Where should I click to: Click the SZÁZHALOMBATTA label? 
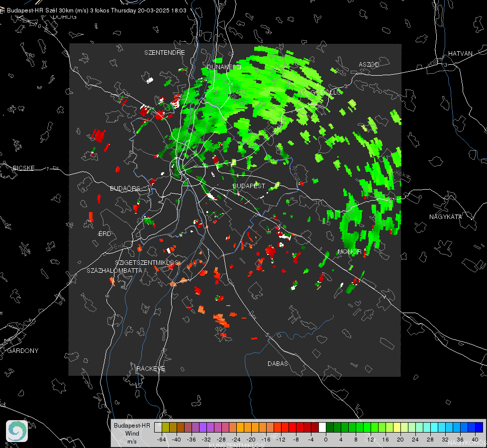114,270
